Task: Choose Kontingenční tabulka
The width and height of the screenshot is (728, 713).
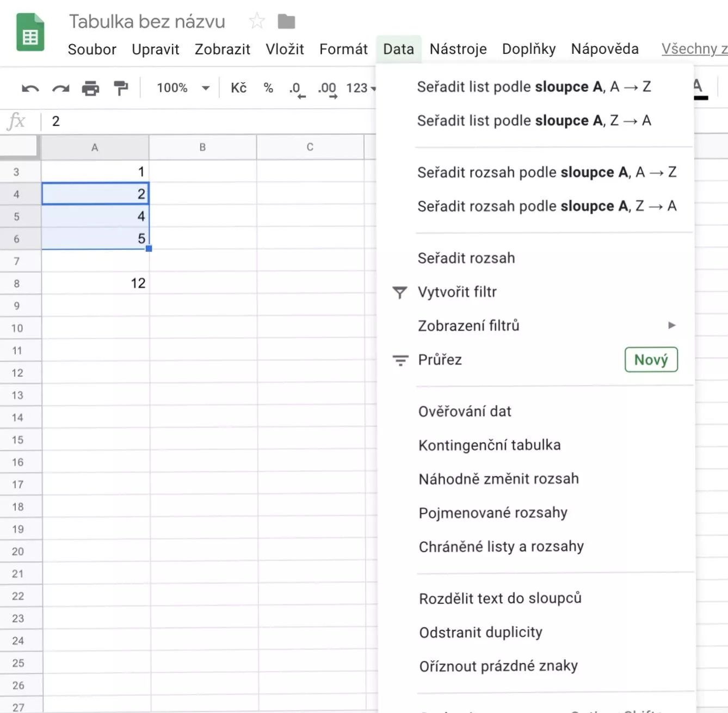Action: pyautogui.click(x=490, y=445)
